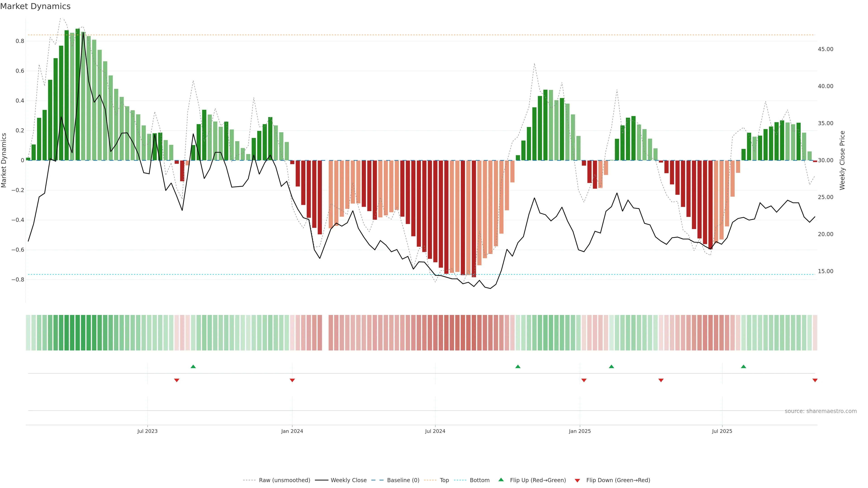Hide the Top line via legend
Screen dimensions: 868x488
coord(444,480)
